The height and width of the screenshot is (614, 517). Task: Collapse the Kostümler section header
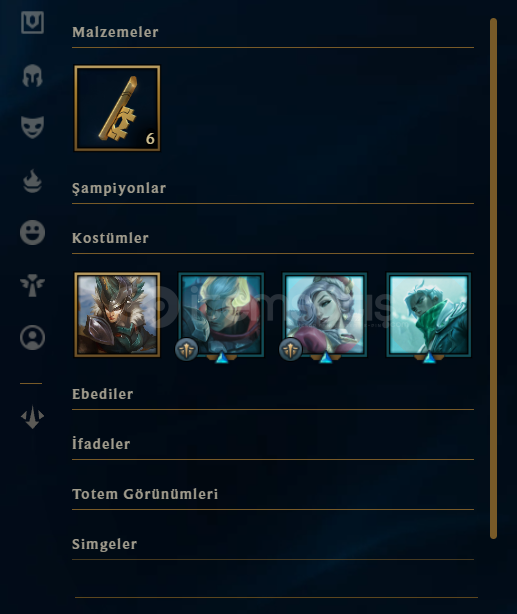(x=110, y=238)
